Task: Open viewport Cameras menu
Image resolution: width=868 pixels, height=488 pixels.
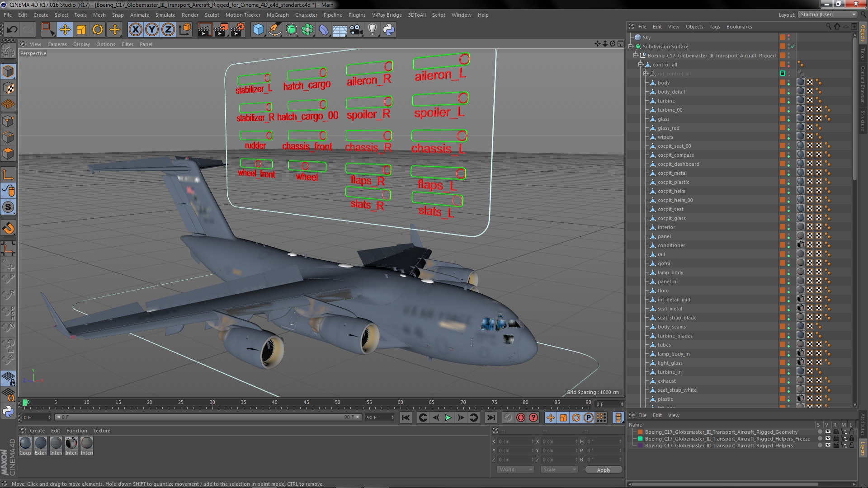Action: 57,44
